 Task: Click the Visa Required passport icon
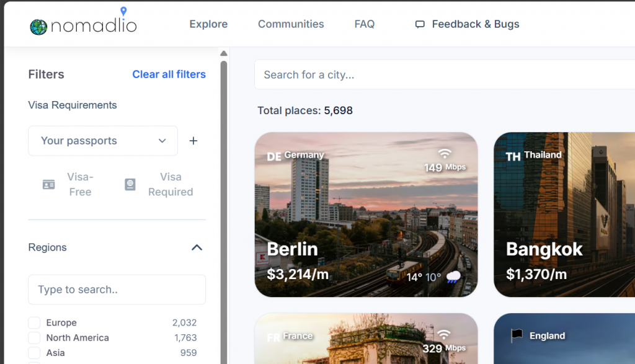130,185
